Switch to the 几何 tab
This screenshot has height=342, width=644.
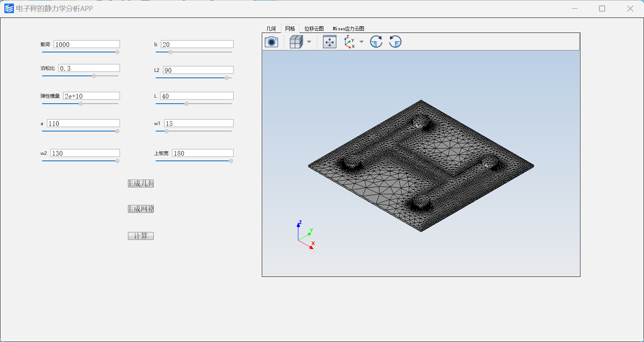pos(271,29)
